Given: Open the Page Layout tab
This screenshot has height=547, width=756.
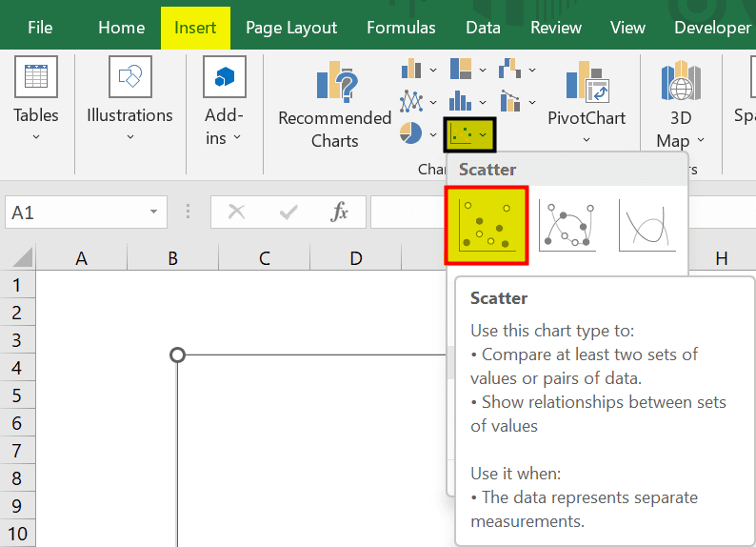Looking at the screenshot, I should (291, 28).
